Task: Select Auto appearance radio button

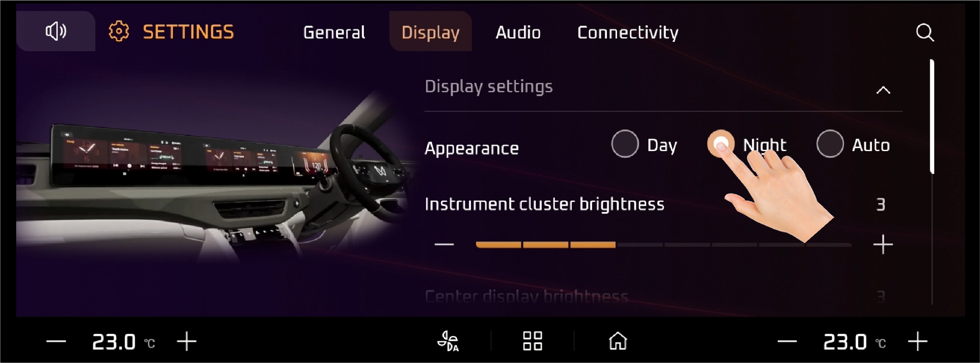Action: tap(830, 144)
